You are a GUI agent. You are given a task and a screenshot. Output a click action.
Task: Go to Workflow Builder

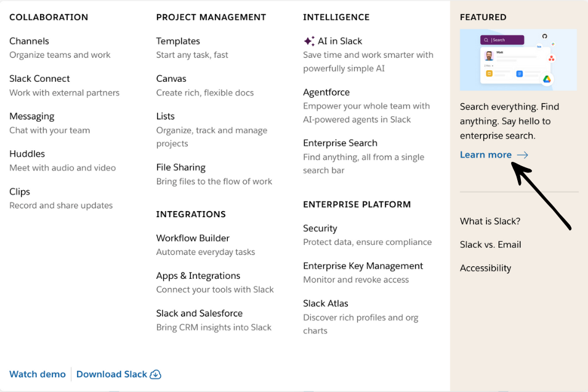(193, 238)
